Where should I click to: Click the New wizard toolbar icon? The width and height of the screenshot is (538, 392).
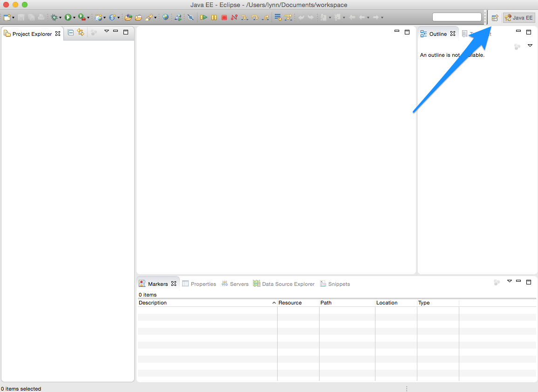tap(7, 17)
